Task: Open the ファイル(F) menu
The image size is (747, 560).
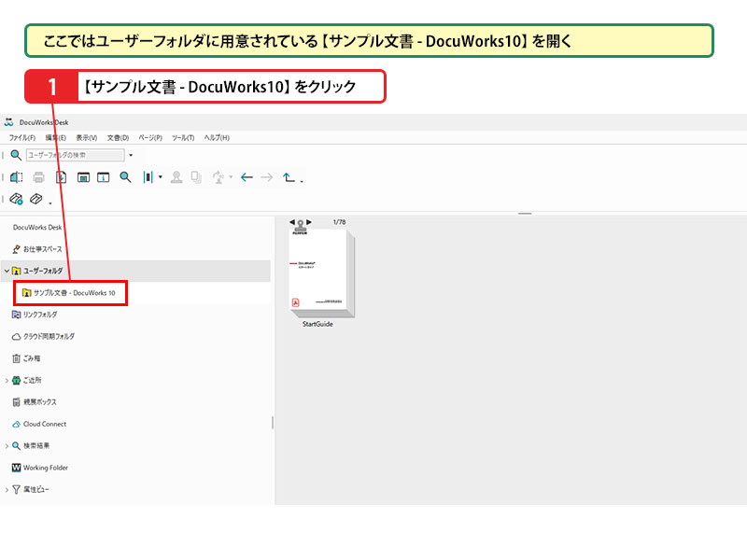Action: click(x=21, y=137)
